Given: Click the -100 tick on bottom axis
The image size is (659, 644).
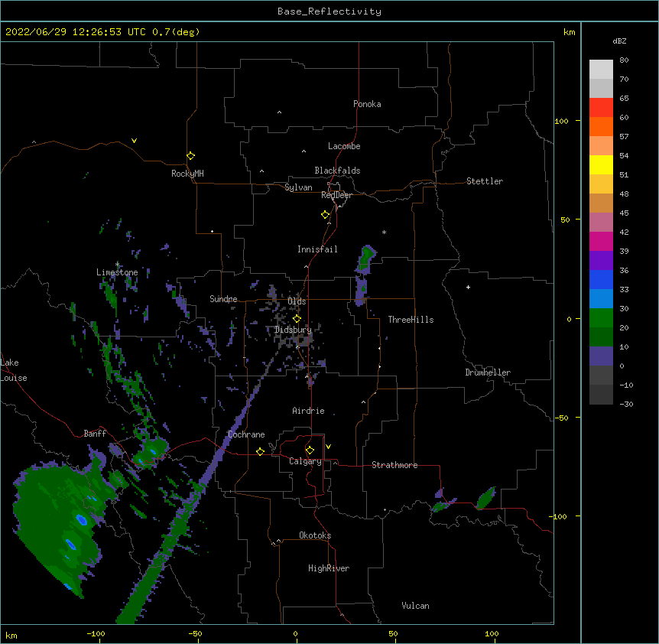Looking at the screenshot, I should point(96,633).
